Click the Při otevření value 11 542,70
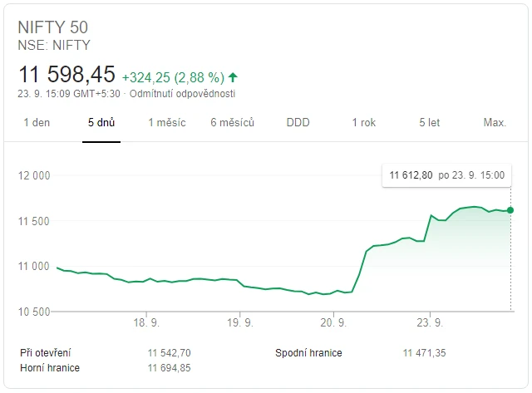 click(170, 353)
